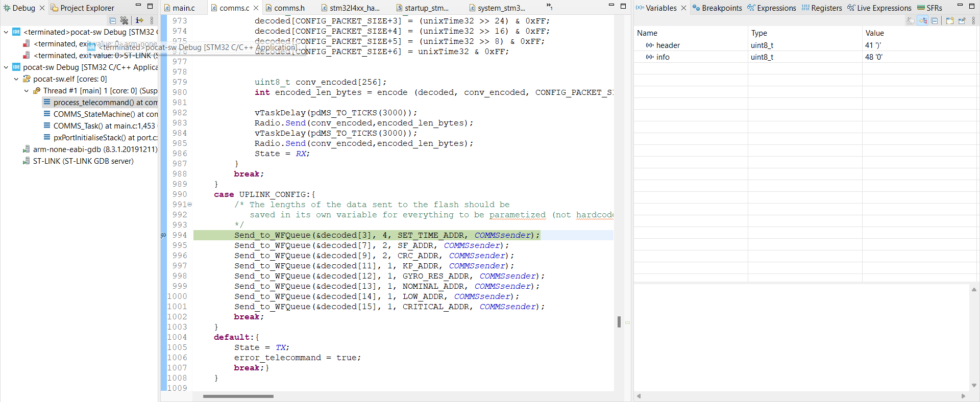This screenshot has height=402, width=980.
Task: Select the pxPortInitialiseStack() stack frame
Action: tap(101, 138)
